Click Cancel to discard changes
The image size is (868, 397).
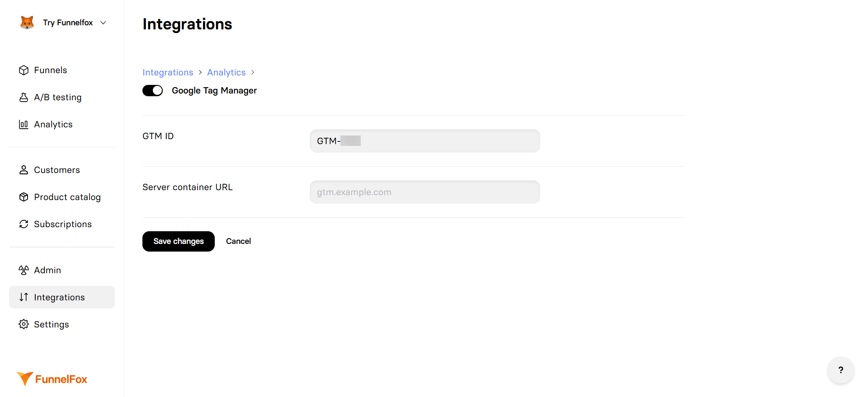pos(238,241)
